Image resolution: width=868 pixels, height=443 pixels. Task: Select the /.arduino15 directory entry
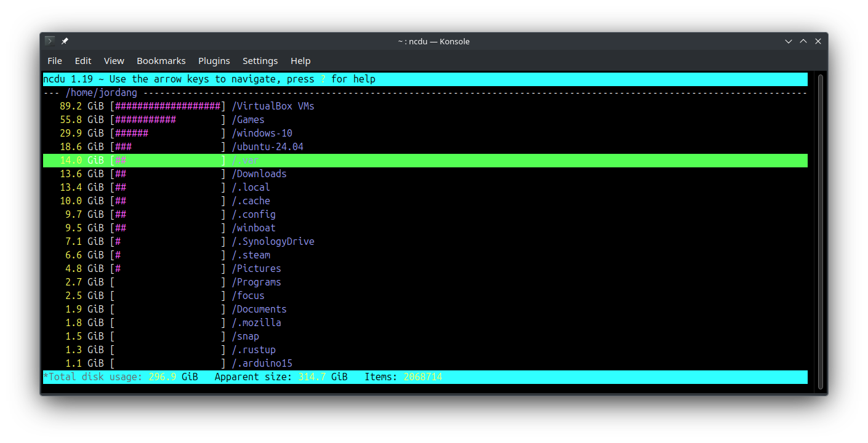[x=262, y=363]
